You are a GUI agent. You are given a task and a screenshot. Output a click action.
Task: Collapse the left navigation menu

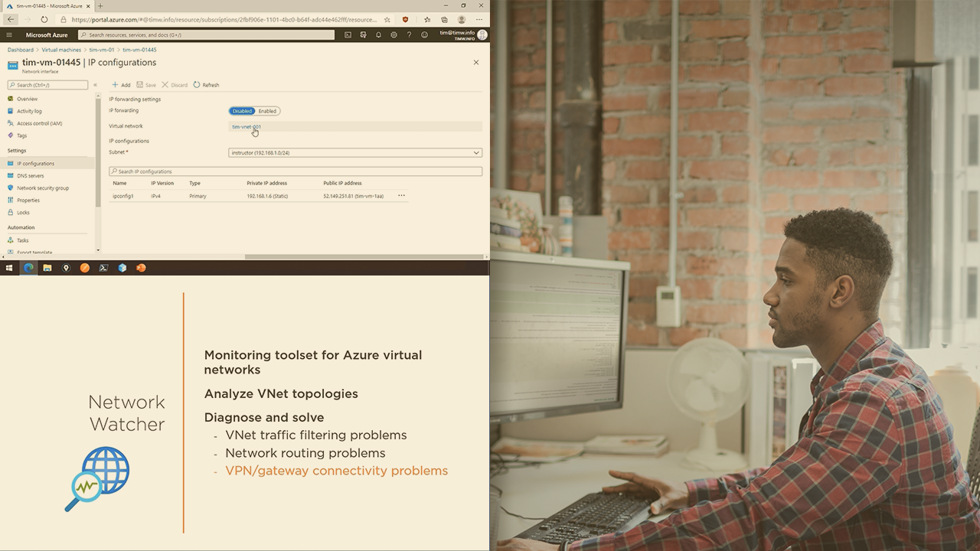click(x=95, y=85)
